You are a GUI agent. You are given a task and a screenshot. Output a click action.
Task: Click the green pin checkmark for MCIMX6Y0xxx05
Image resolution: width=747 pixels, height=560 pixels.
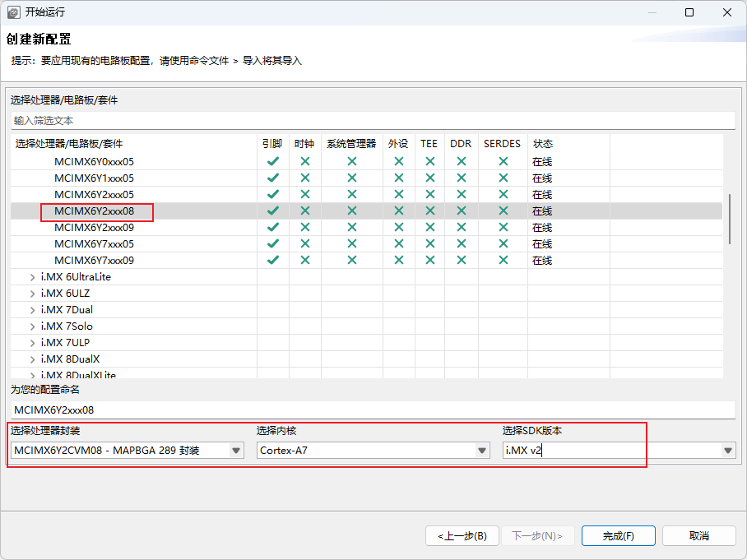273,162
